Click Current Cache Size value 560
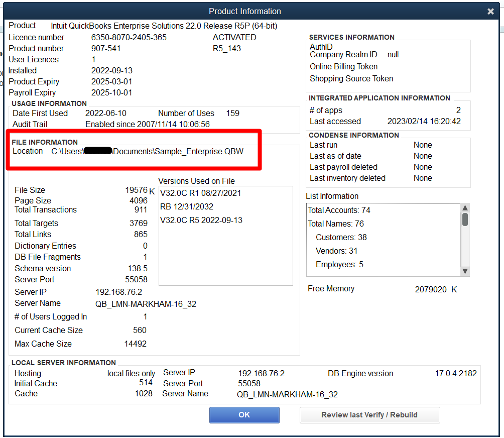504x438 pixels. point(140,331)
